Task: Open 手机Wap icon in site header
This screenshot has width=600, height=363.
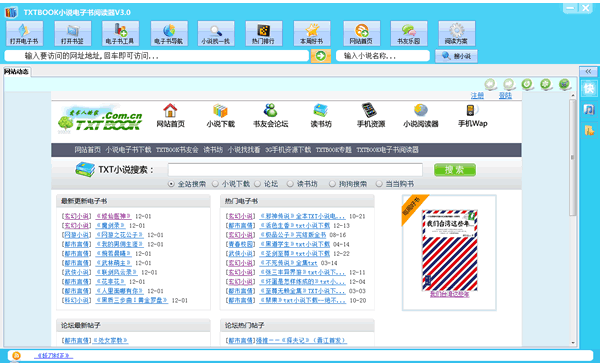Action: point(473,116)
